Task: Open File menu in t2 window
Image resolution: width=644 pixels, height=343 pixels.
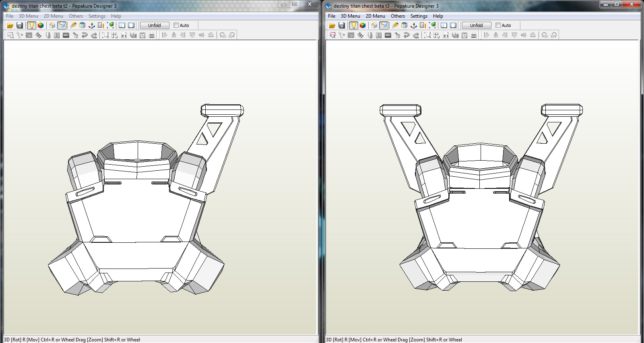Action: pyautogui.click(x=10, y=16)
